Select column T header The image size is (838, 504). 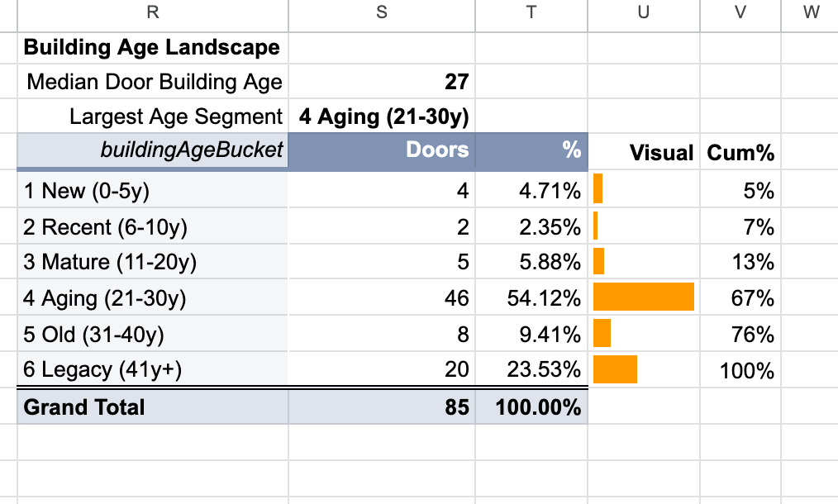pos(531,13)
